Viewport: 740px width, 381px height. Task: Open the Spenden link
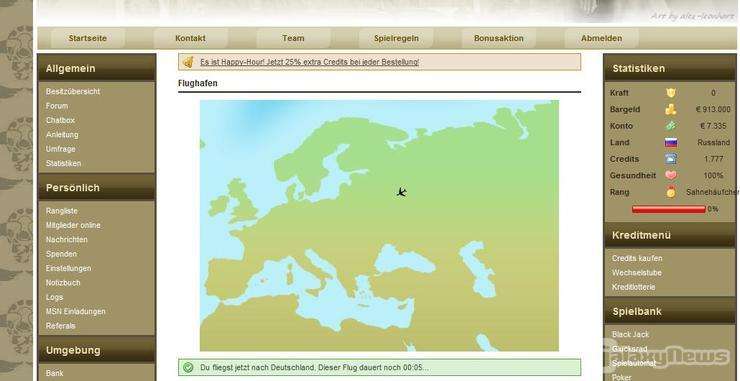tap(61, 254)
